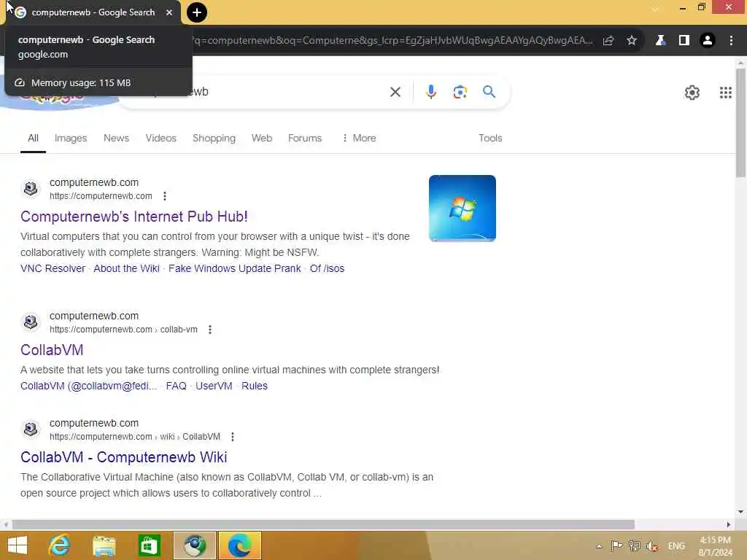Open the browser profile avatar
Screen dimensions: 747x560
[x=708, y=41]
